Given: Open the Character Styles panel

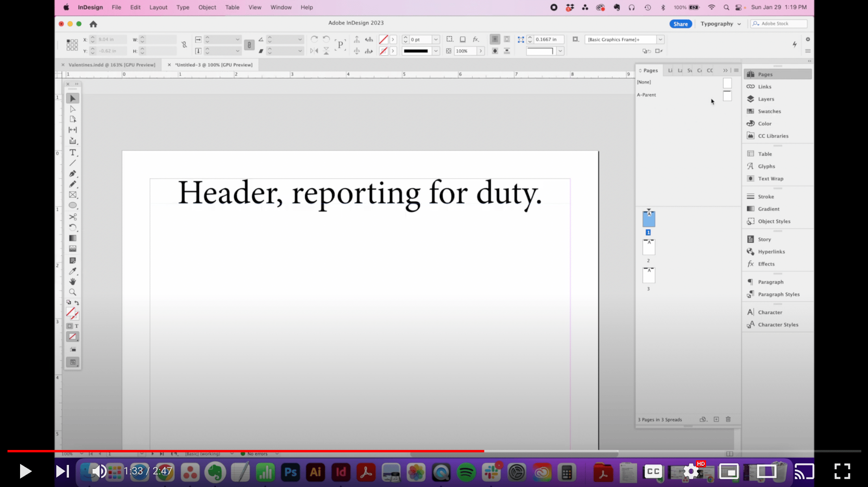Looking at the screenshot, I should pos(777,325).
